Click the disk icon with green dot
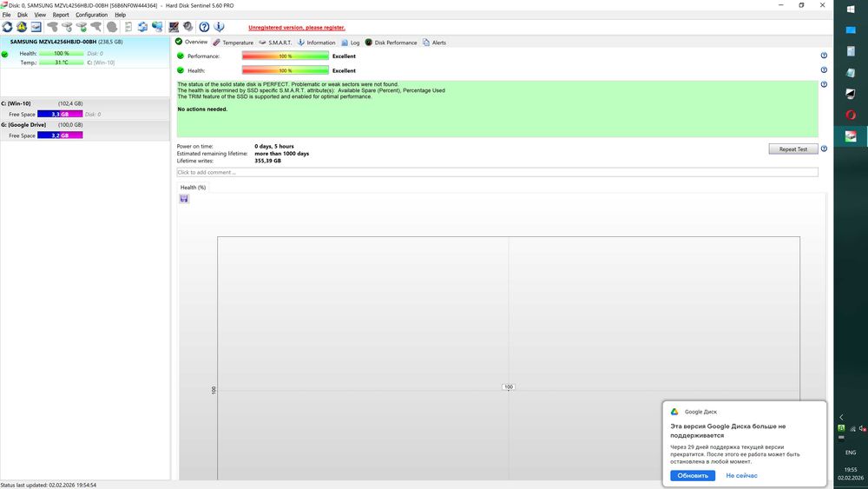The width and height of the screenshot is (868, 489). tap(82, 27)
